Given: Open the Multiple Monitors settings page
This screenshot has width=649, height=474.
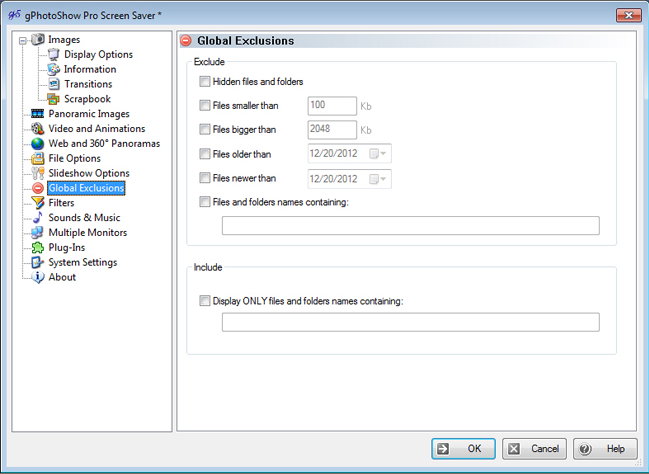Looking at the screenshot, I should (x=88, y=232).
